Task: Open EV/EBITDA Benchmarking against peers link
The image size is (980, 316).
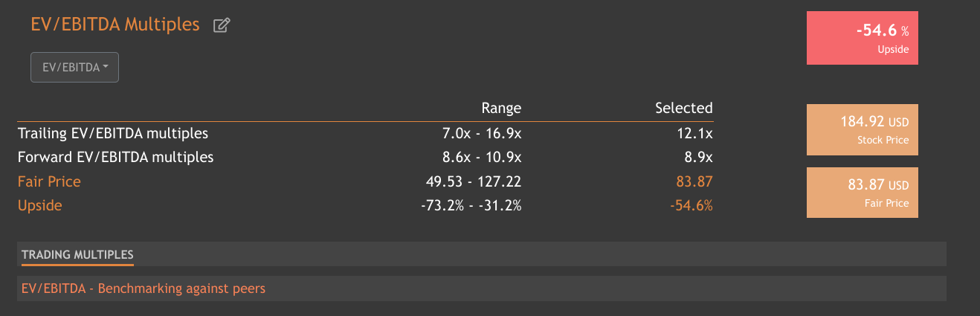Action: click(144, 288)
